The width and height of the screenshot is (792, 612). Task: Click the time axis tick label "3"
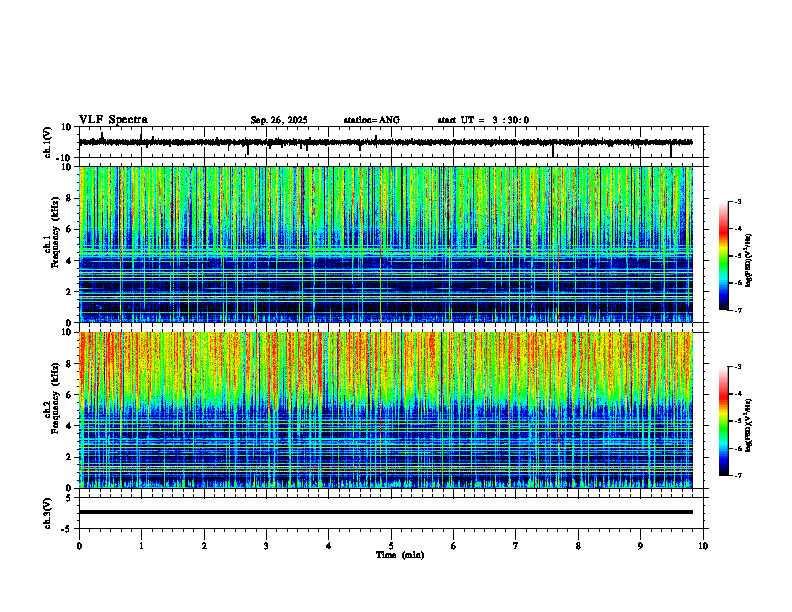point(266,546)
